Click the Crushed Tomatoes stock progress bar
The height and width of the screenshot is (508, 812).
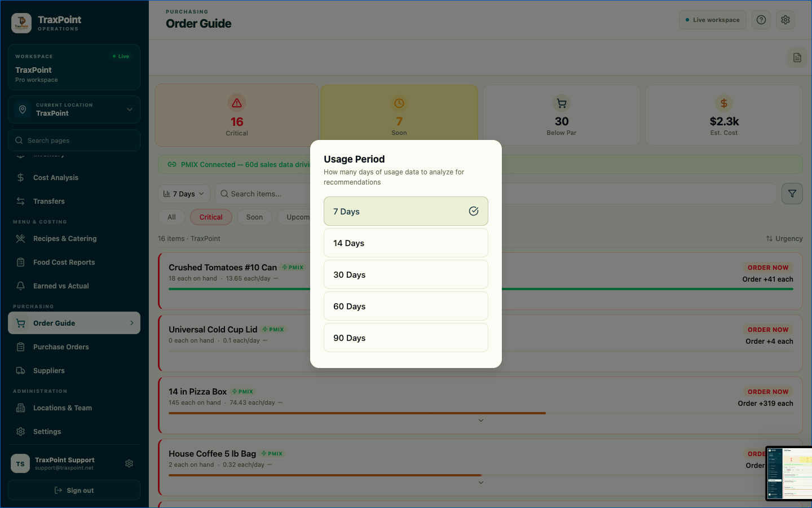(x=480, y=289)
